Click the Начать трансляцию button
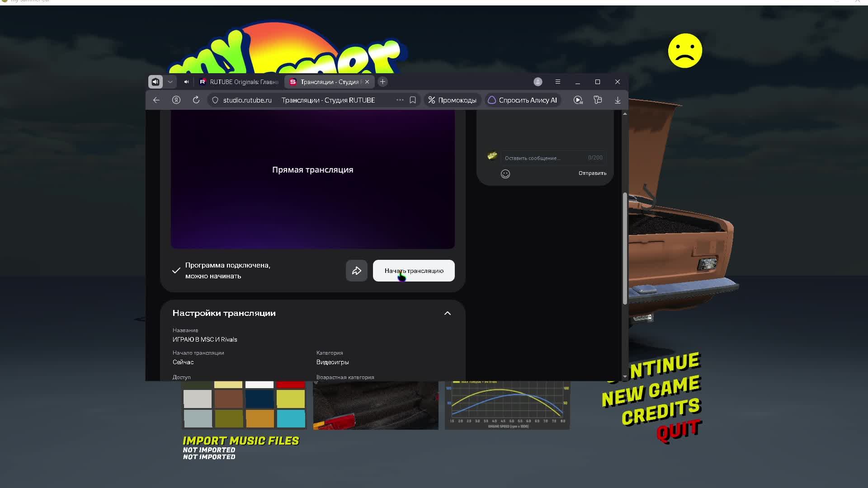The width and height of the screenshot is (868, 488). coord(414,271)
